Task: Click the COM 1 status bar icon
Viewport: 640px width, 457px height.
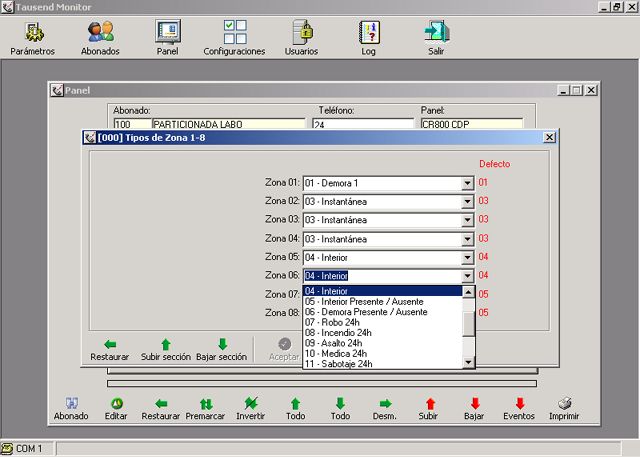Action: [7, 448]
